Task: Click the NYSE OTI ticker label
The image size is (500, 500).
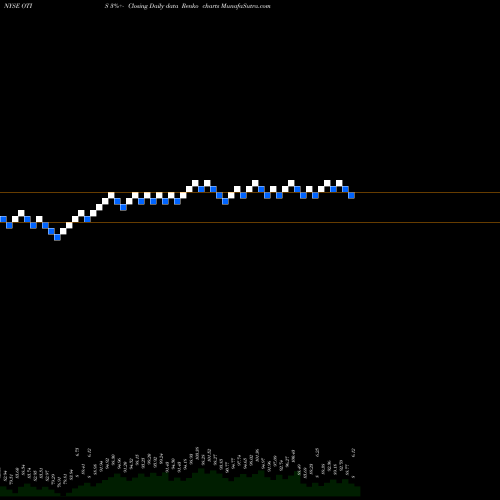Action: point(18,6)
